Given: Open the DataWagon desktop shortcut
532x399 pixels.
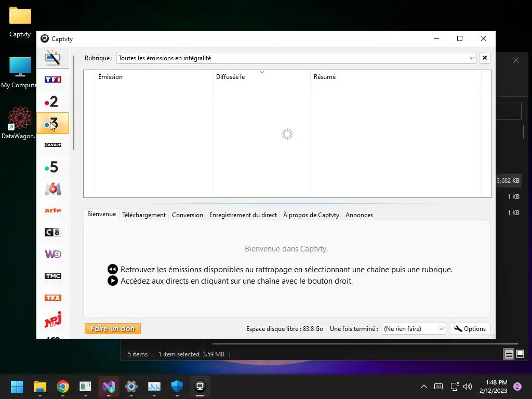Looking at the screenshot, I should (19, 123).
